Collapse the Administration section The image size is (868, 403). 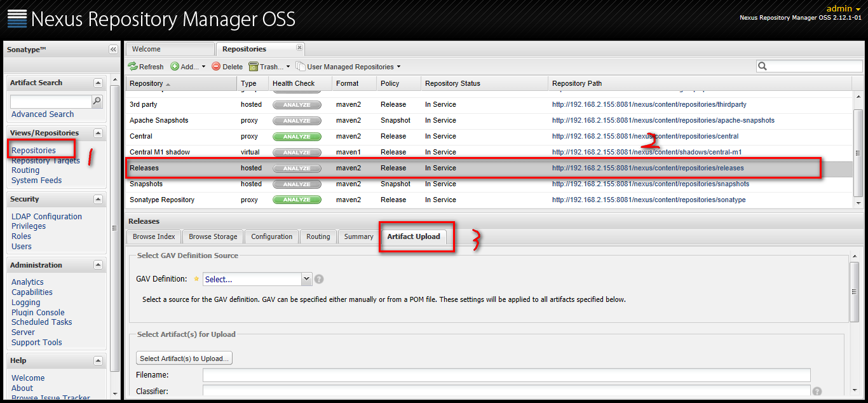pyautogui.click(x=98, y=265)
